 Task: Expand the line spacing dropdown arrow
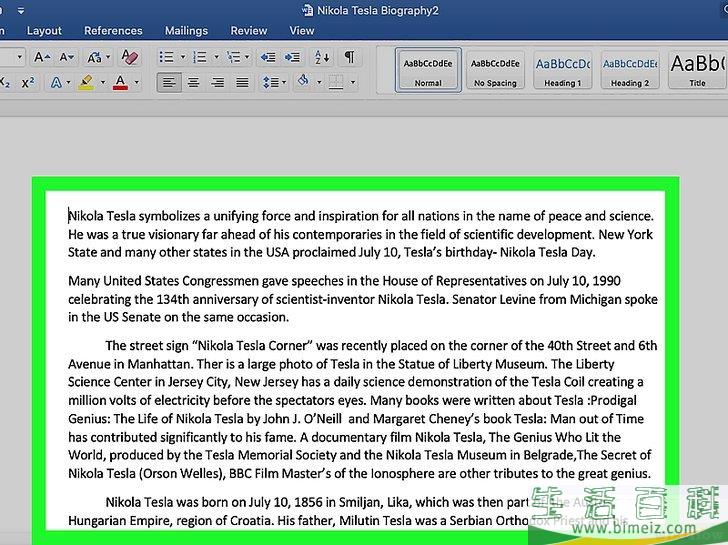coord(284,83)
